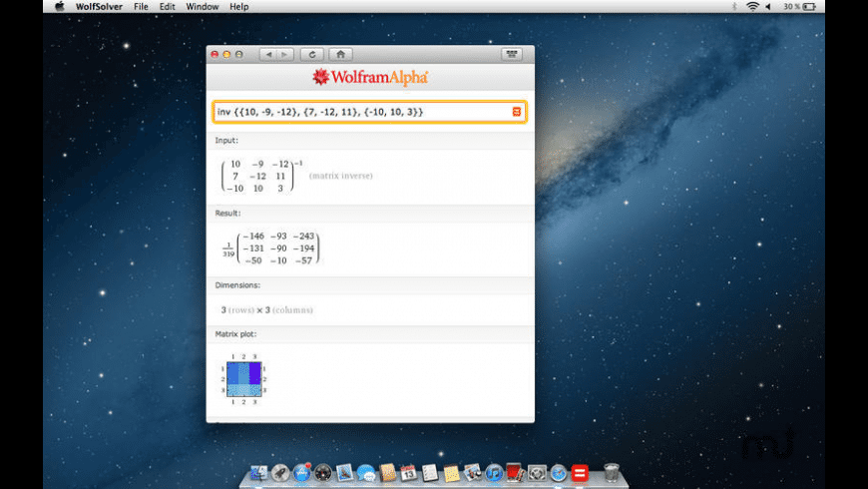This screenshot has height=489, width=868.
Task: Click the Wi-Fi status icon
Action: click(752, 7)
